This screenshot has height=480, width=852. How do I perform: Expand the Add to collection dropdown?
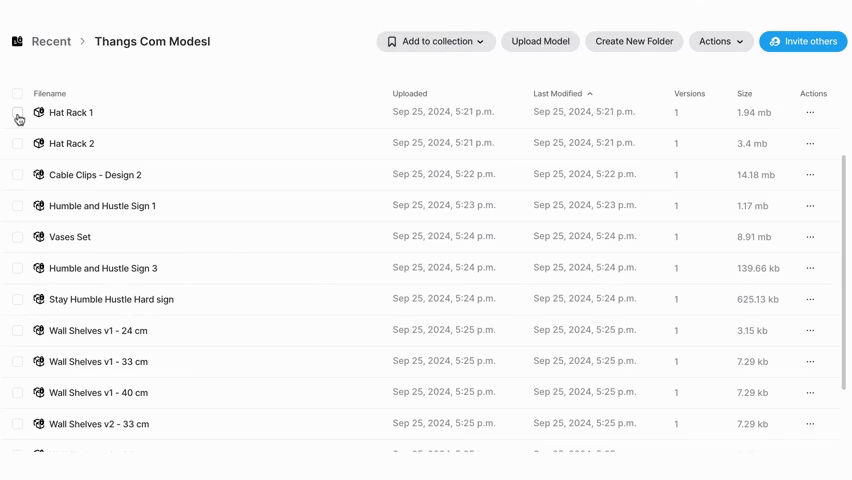click(x=436, y=42)
